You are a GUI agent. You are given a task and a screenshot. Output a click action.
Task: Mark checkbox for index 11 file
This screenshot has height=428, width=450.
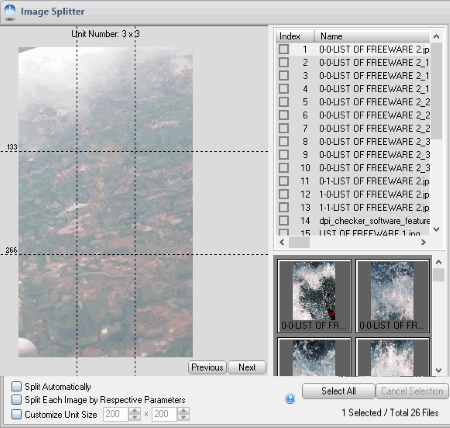[x=284, y=181]
